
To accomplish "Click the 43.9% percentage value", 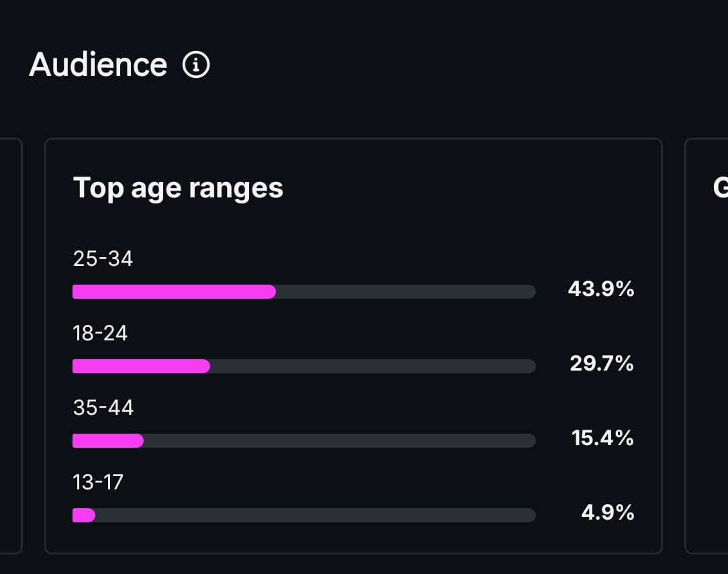I will point(600,289).
